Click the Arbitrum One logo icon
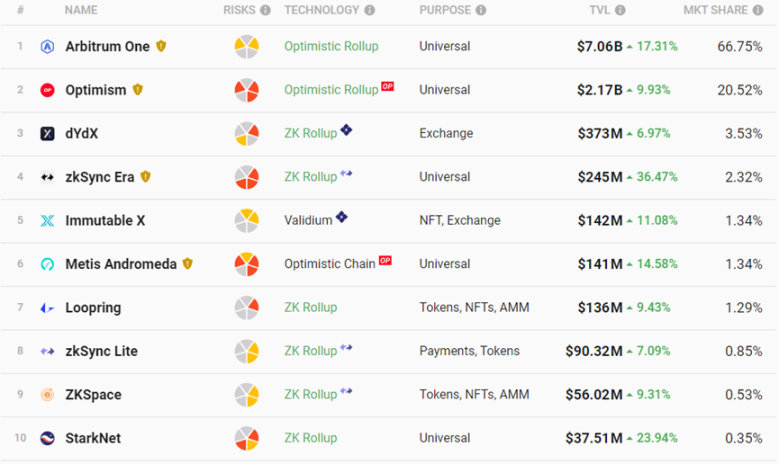Viewport: 779px width, 464px height. click(47, 47)
